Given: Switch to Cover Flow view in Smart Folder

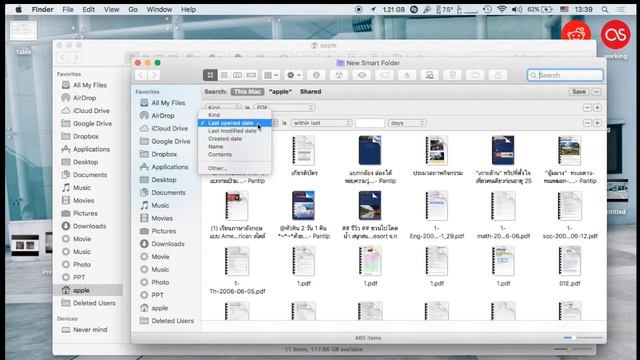Looking at the screenshot, I should pyautogui.click(x=251, y=75).
